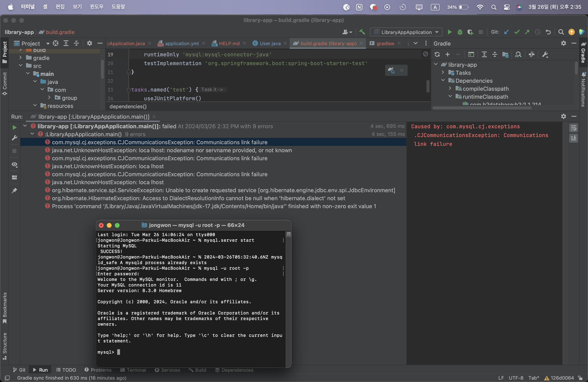Open LibraryAppApplication run configuration dropdown
Viewport: 588px width, 382px height.
(x=406, y=32)
